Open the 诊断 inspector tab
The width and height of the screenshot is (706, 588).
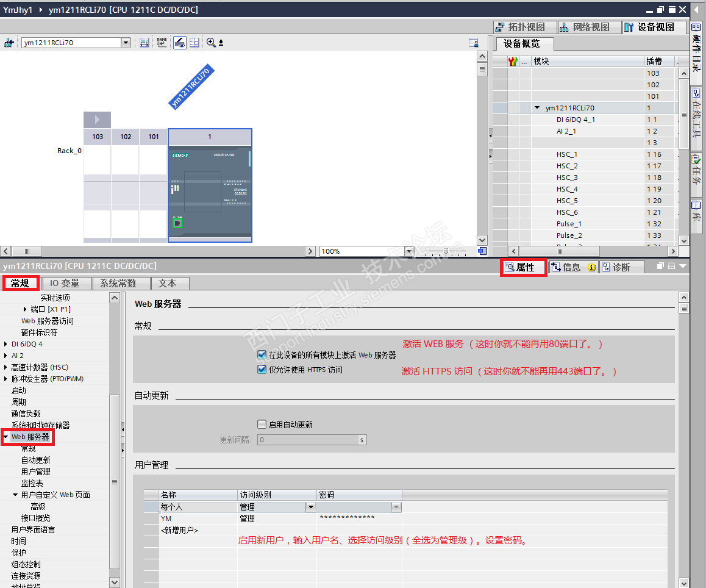(x=622, y=267)
